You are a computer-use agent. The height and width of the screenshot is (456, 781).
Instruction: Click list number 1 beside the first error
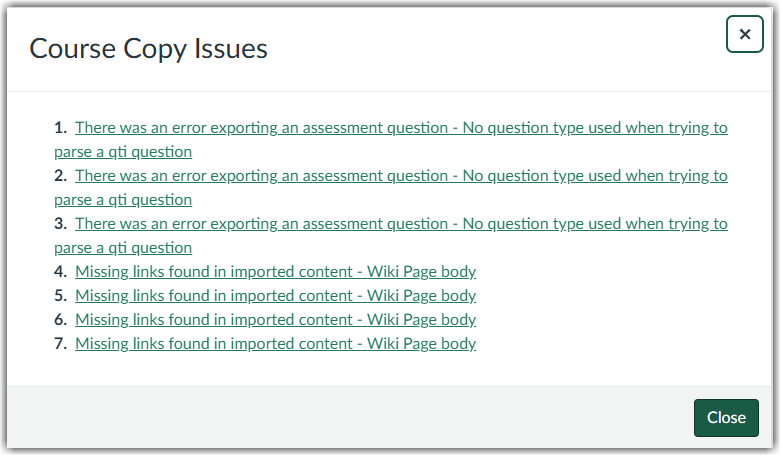60,128
